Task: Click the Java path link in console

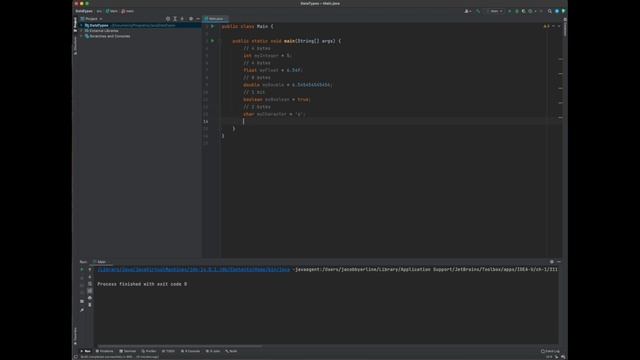Action: [x=194, y=269]
